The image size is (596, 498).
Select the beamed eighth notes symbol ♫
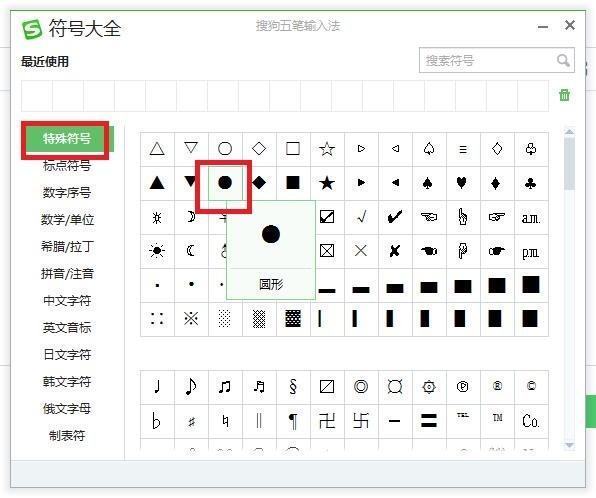(x=225, y=387)
